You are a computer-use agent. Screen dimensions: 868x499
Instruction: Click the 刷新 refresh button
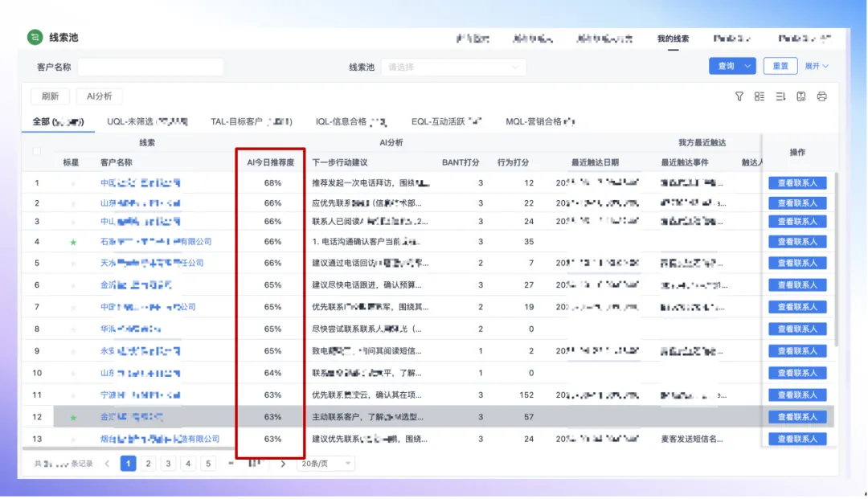50,96
